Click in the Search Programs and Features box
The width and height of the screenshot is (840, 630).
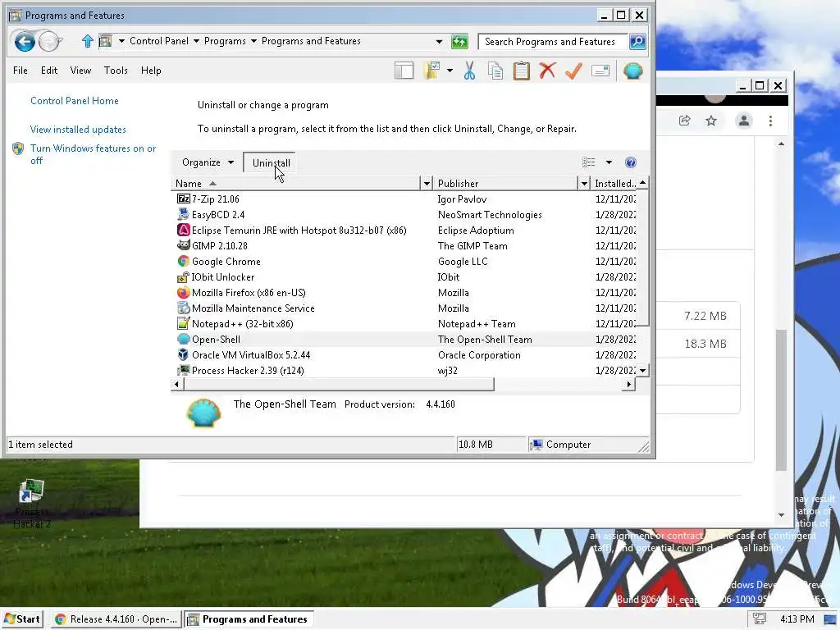pos(553,41)
